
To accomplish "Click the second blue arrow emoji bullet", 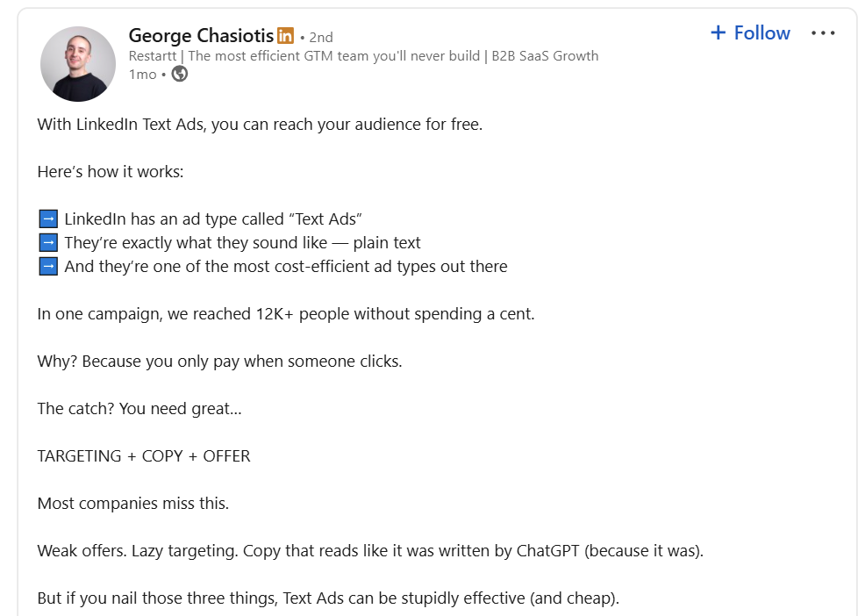I will (46, 241).
